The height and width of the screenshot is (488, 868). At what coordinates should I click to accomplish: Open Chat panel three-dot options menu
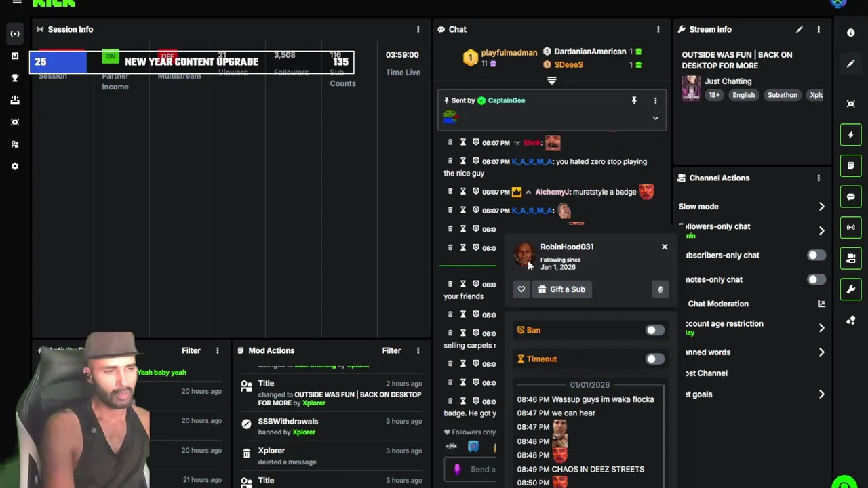[658, 29]
